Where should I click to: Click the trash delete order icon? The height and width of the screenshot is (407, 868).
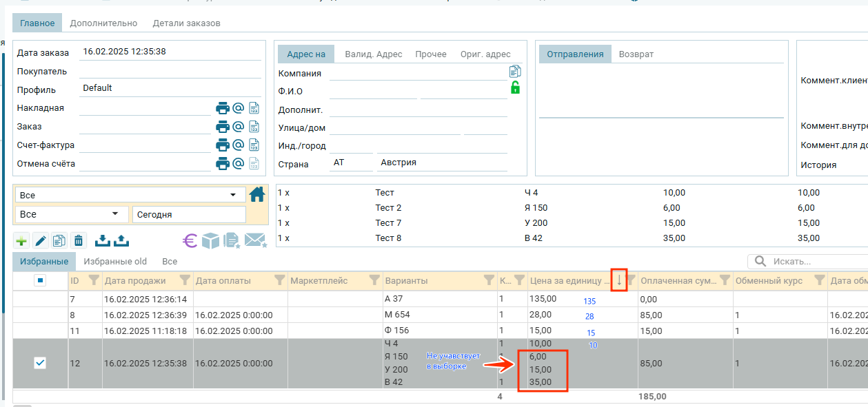[79, 240]
